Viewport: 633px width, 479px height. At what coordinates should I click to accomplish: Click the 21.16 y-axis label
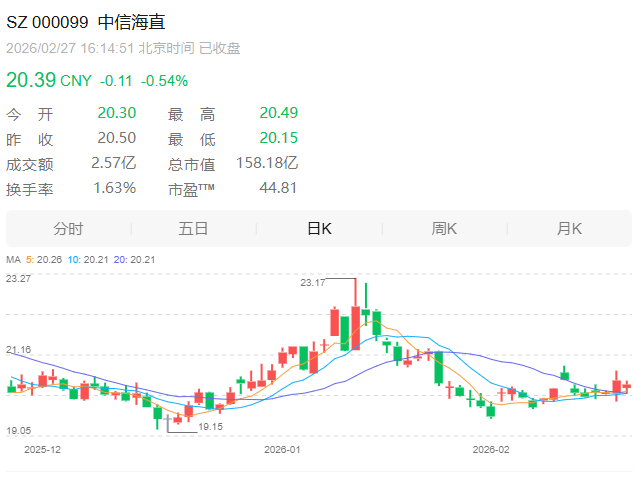pyautogui.click(x=19, y=350)
